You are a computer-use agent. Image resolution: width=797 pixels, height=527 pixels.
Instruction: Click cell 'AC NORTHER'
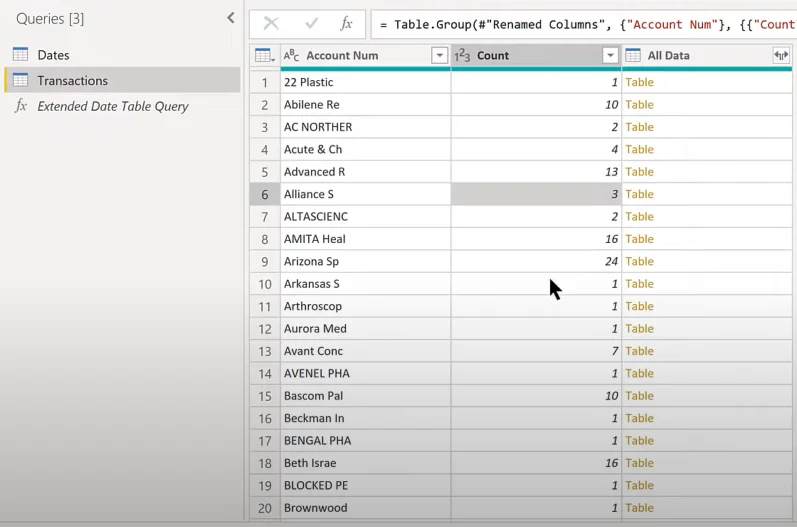point(365,127)
